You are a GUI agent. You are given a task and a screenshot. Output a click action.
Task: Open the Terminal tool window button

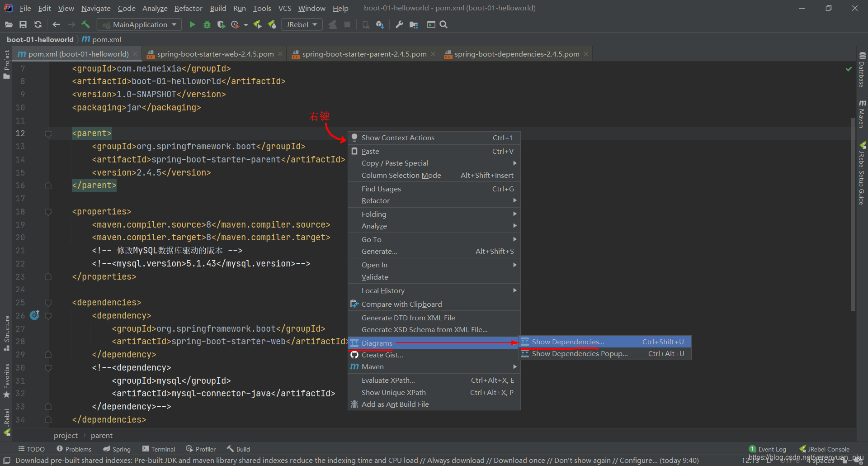(159, 449)
